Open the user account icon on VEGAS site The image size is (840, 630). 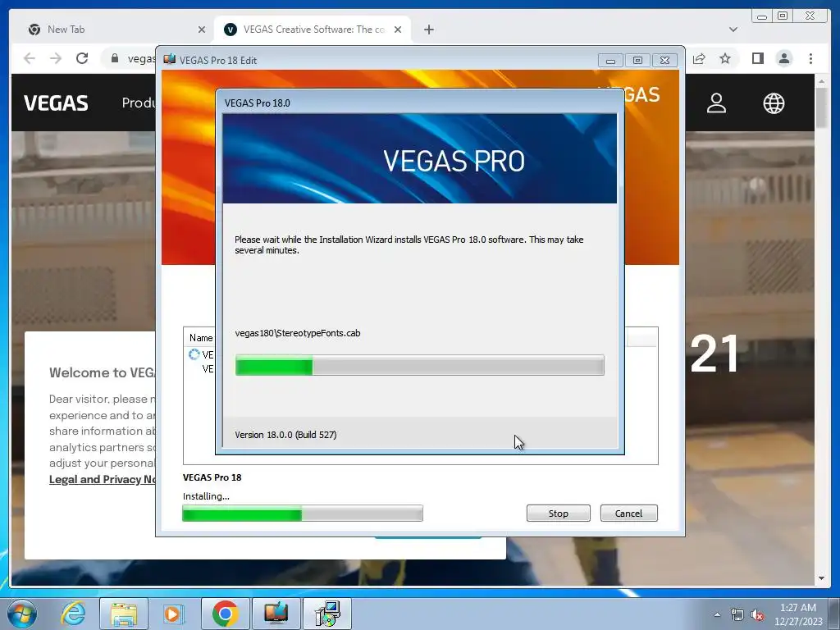(x=716, y=103)
